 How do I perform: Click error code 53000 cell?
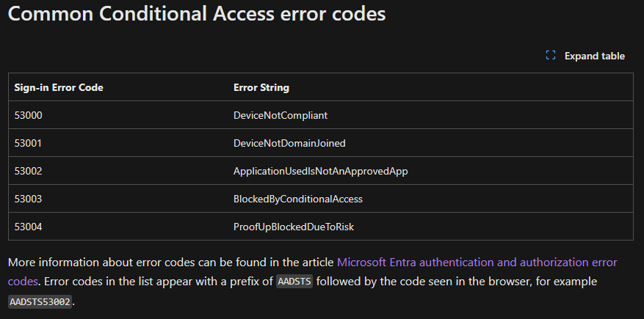pos(30,115)
